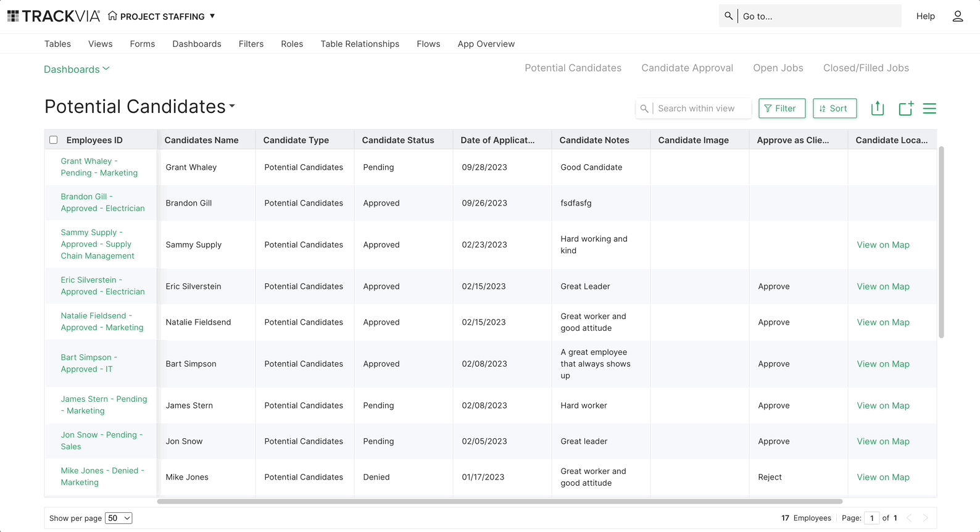Screen dimensions: 980x532
Task: Open Brandon Gill - Approved - Electrician record
Action: (x=102, y=202)
